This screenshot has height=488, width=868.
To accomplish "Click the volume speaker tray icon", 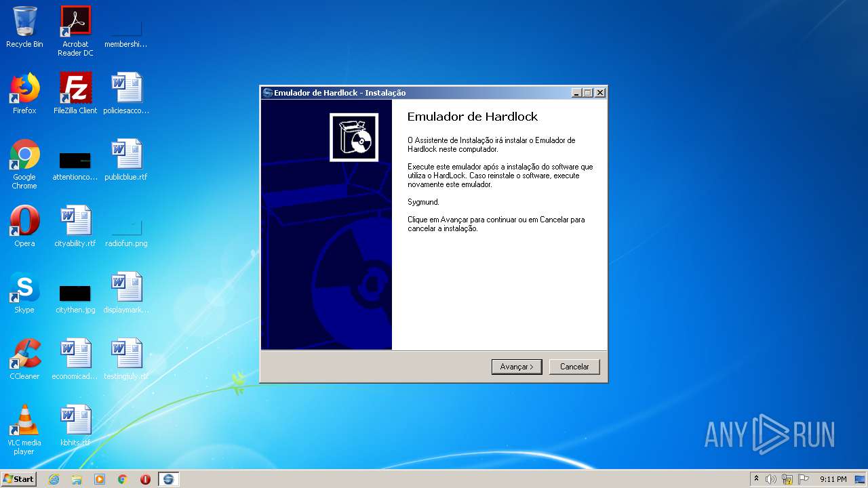I will pos(771,479).
